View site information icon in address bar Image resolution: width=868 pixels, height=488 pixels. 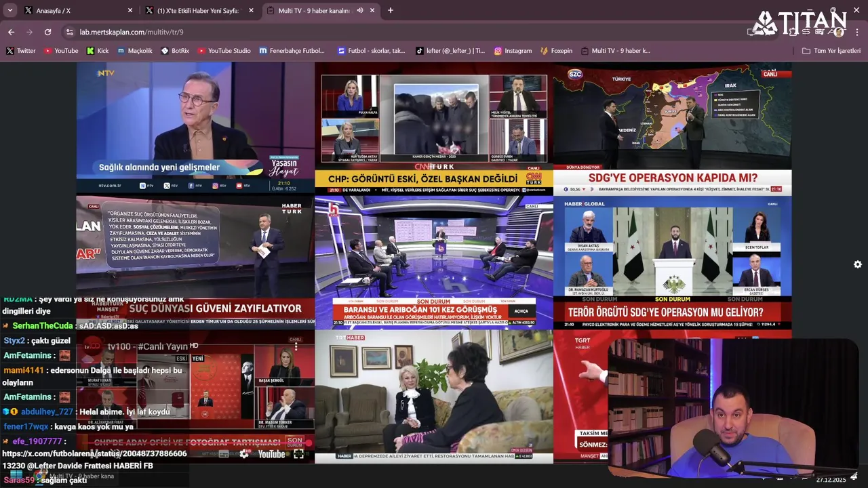coord(69,32)
